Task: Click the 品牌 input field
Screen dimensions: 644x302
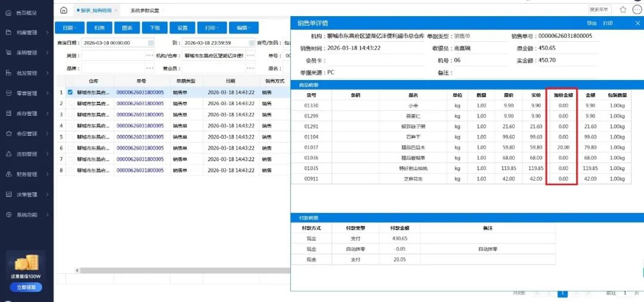Action: (112, 69)
